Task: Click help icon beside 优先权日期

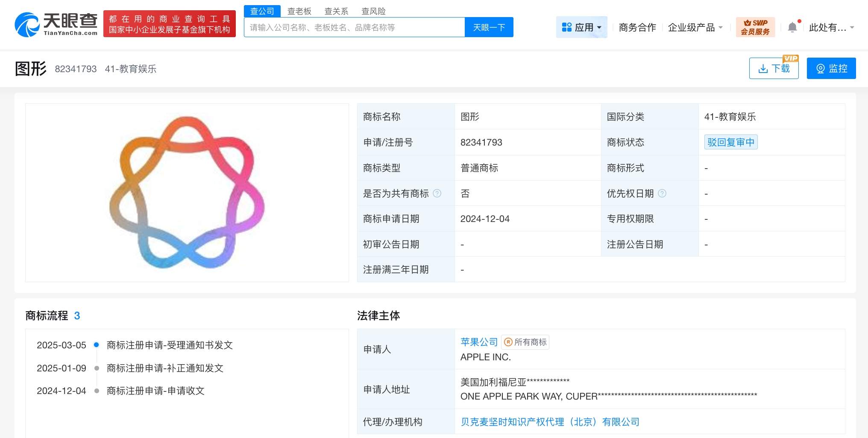Action: click(x=662, y=193)
